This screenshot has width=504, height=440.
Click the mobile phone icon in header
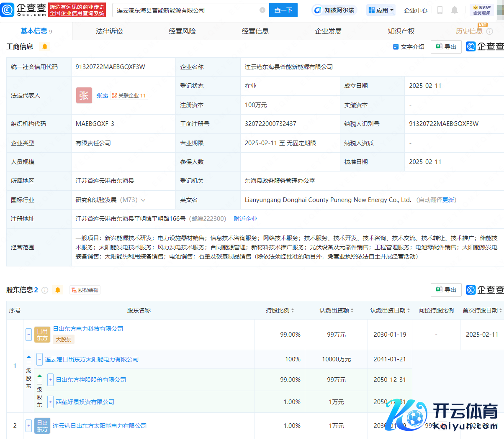pyautogui.click(x=440, y=10)
